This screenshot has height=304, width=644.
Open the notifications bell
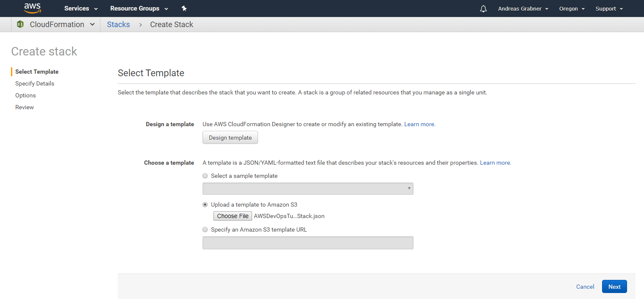coord(483,8)
